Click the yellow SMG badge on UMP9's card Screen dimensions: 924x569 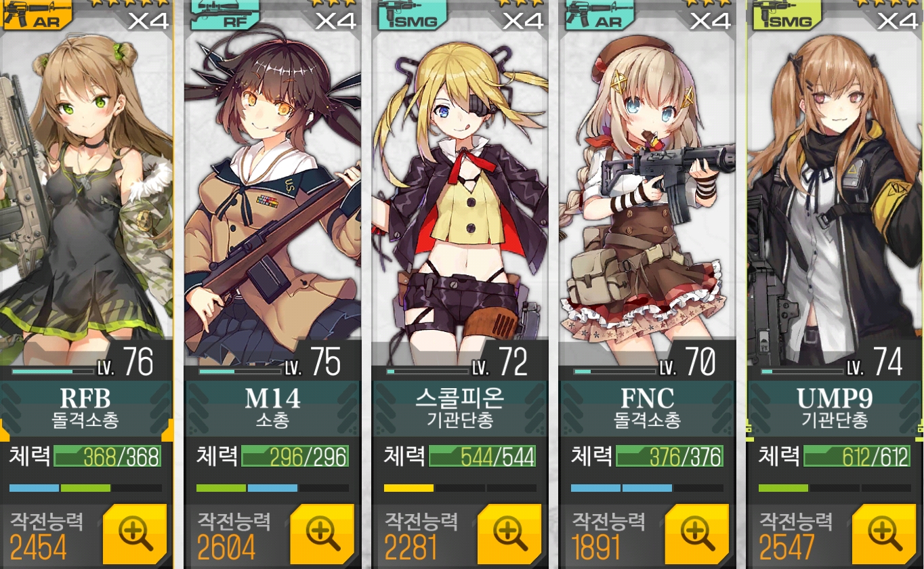coord(786,15)
